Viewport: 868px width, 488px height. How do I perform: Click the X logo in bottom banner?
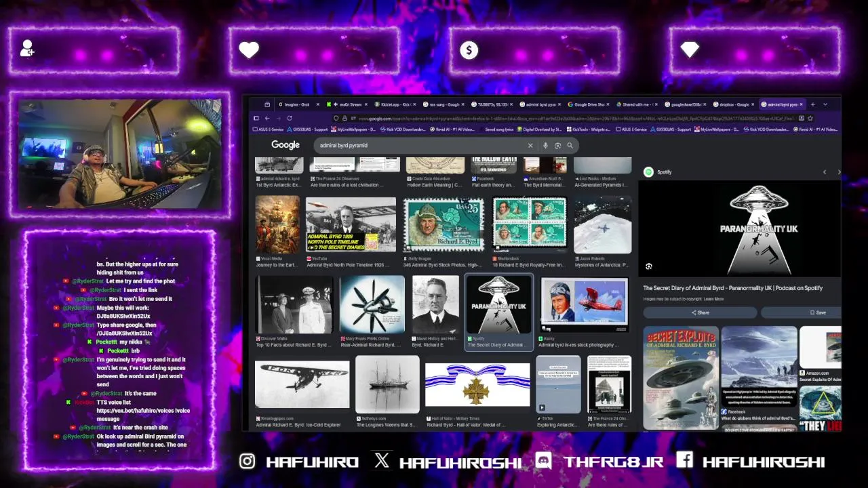point(382,461)
